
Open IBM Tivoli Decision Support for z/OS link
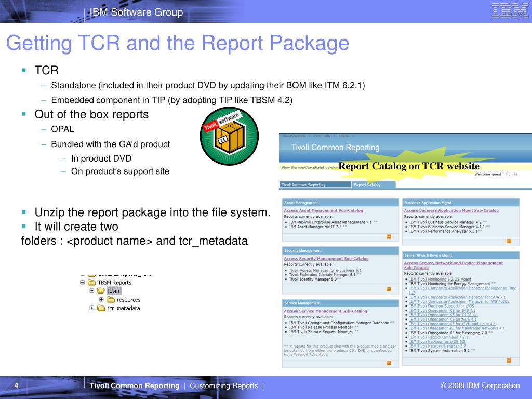442,305
